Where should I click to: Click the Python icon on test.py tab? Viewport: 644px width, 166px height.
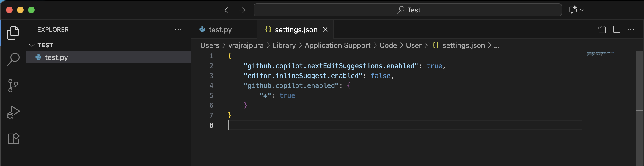pos(202,29)
